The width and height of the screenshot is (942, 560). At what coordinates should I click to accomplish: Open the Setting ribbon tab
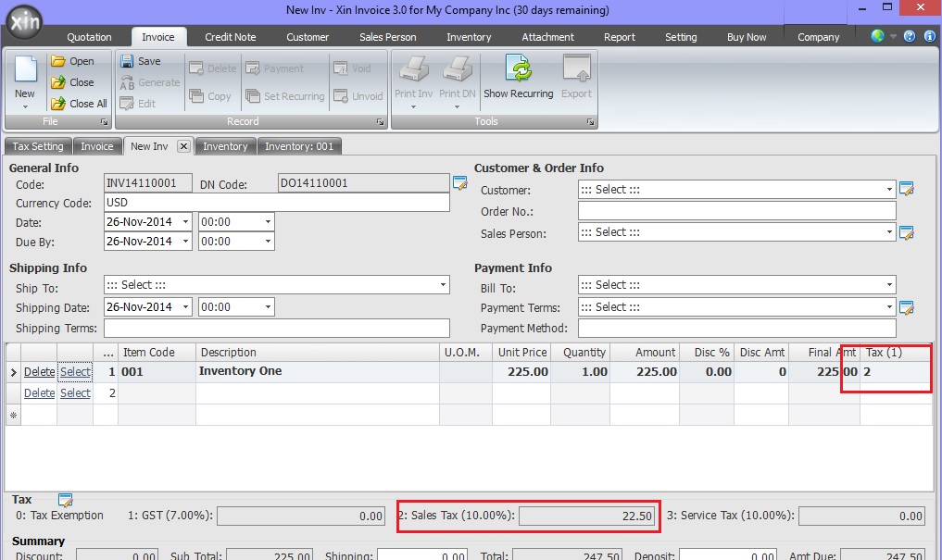tap(681, 37)
